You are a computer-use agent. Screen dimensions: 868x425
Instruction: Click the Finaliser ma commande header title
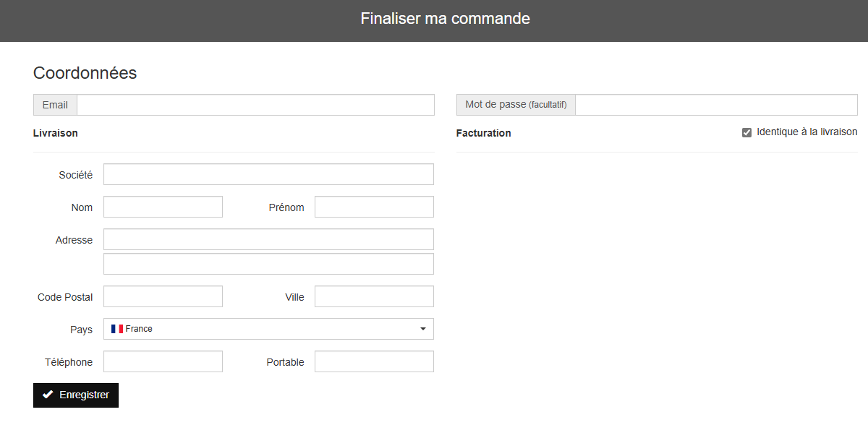pos(446,19)
